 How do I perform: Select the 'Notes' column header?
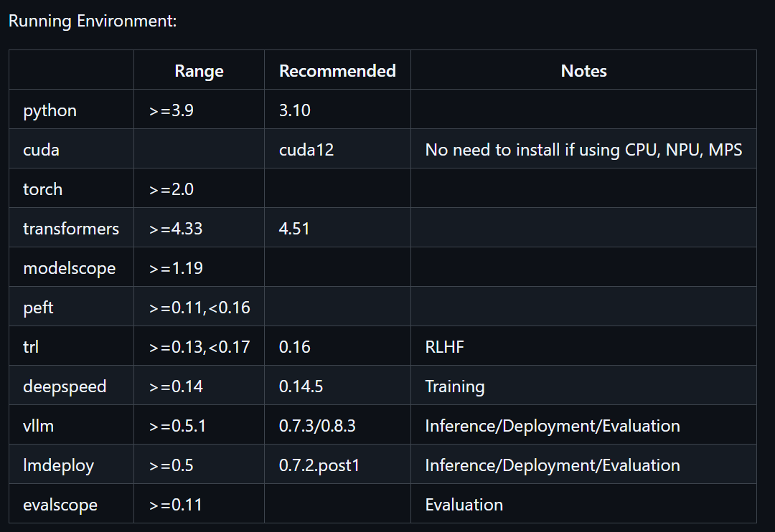click(x=583, y=71)
